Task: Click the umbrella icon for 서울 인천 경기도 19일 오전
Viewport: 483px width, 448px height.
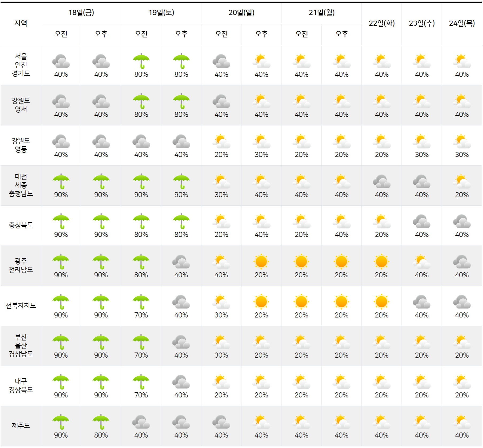Action: (141, 61)
